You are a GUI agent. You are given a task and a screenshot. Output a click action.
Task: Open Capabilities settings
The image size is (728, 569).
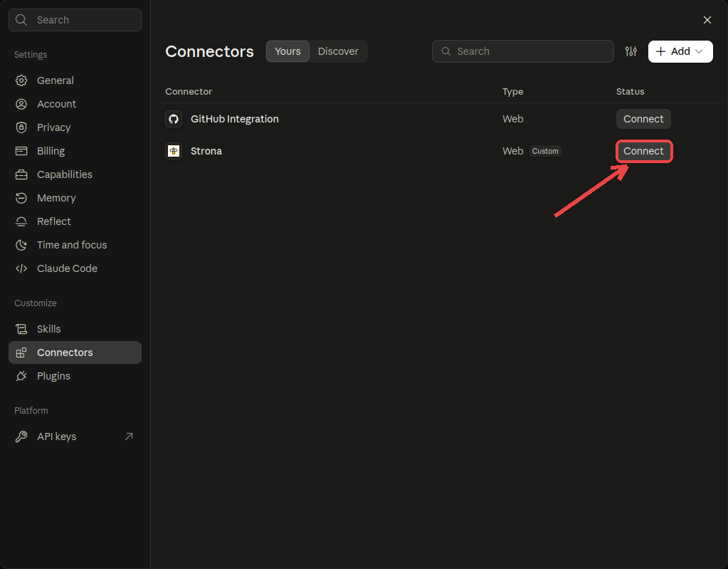point(75,174)
